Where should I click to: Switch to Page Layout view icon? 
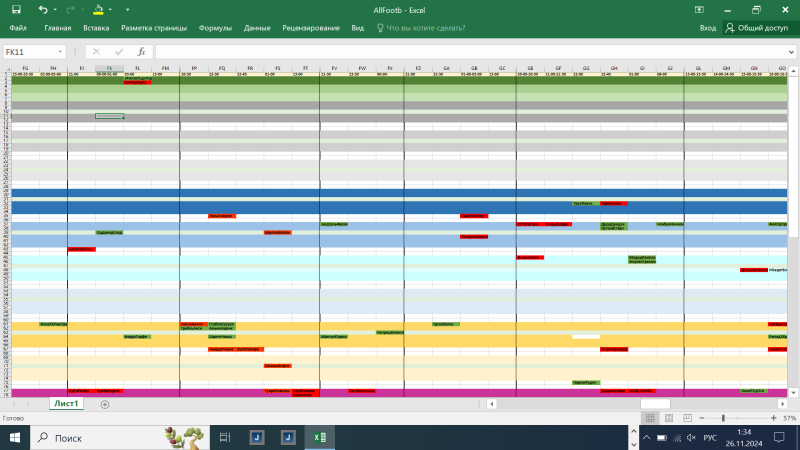[671, 417]
